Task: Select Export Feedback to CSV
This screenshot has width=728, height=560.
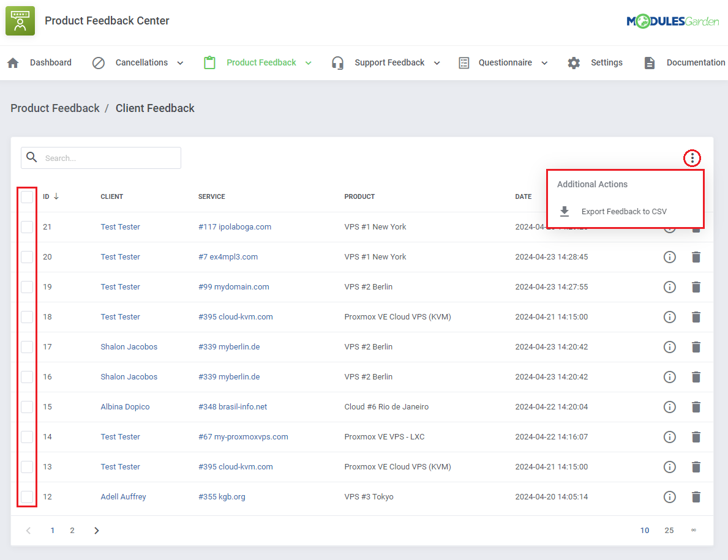Action: (x=625, y=212)
